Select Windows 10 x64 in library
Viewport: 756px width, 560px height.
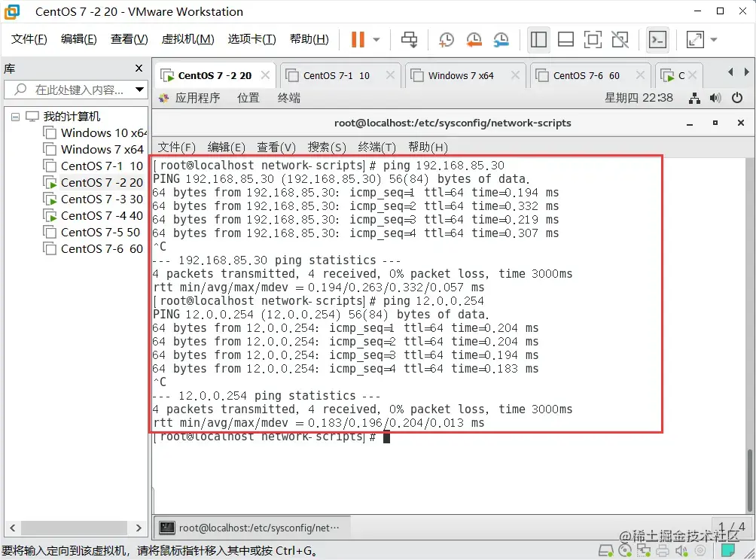[x=95, y=132]
